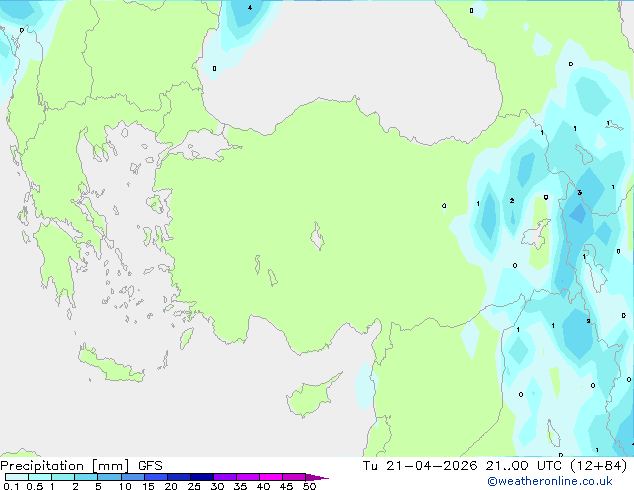Select the 2–5 mm legend color block
Image resolution: width=634 pixels, height=490 pixels.
(86, 477)
